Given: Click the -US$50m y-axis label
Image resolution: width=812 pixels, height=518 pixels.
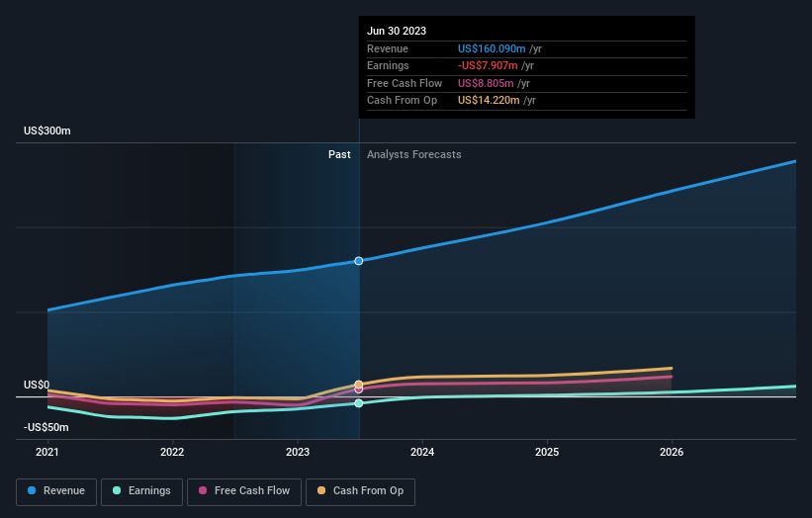Looking at the screenshot, I should (46, 427).
